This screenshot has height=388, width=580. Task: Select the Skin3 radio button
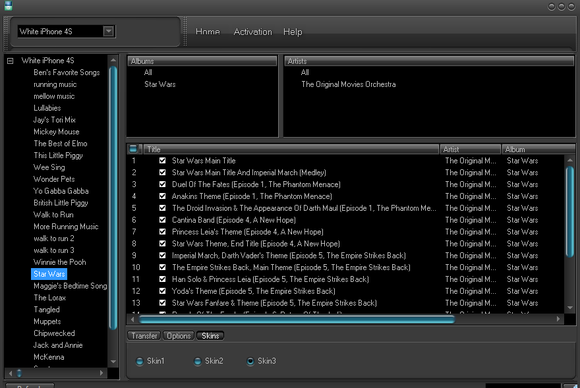click(250, 361)
